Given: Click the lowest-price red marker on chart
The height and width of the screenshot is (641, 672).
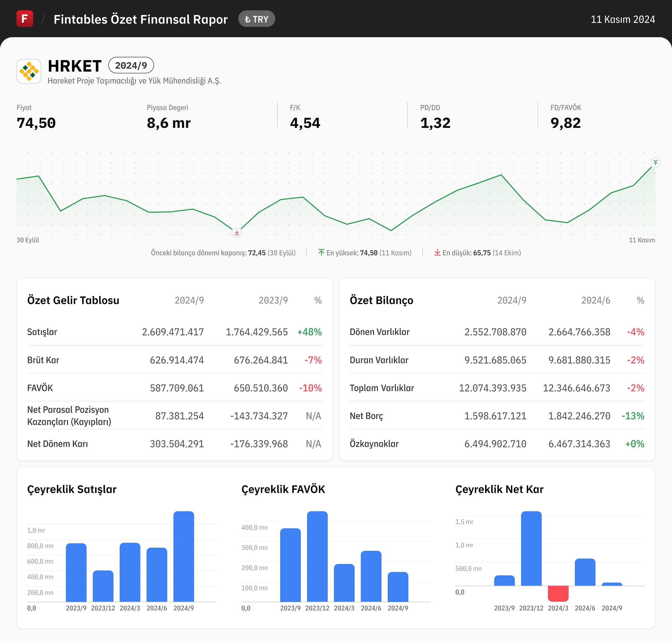Looking at the screenshot, I should click(x=236, y=233).
